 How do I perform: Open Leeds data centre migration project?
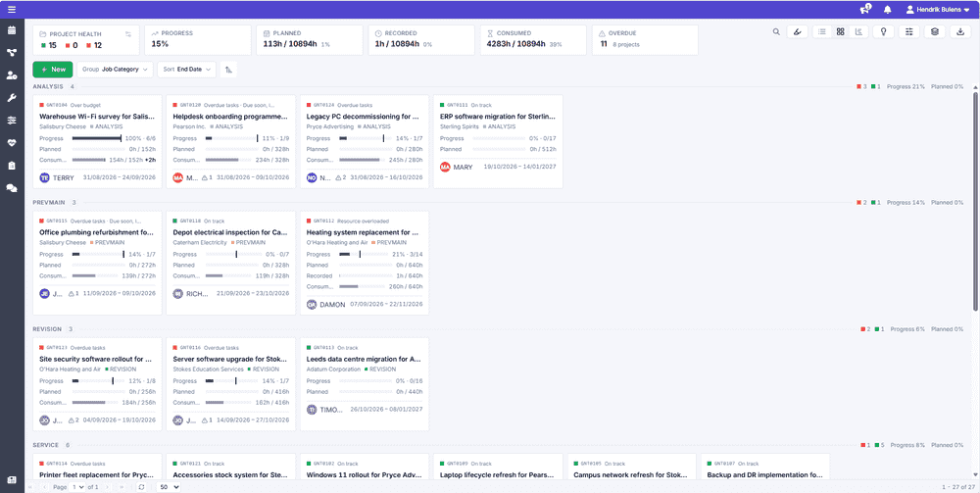point(364,360)
